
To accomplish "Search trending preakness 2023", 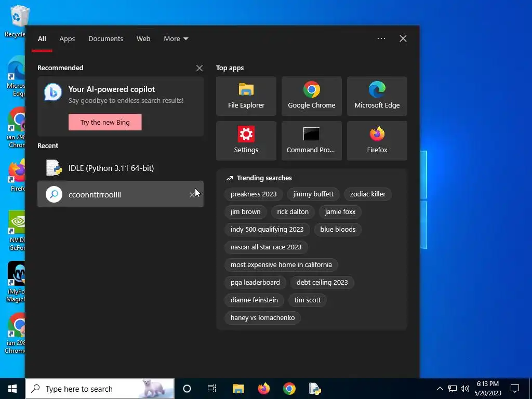I will click(x=254, y=194).
